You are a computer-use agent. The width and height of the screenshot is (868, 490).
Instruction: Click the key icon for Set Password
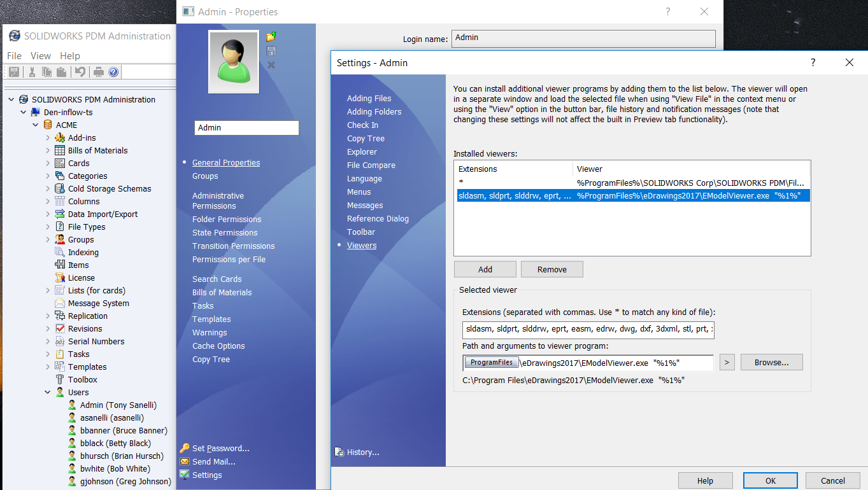click(185, 448)
